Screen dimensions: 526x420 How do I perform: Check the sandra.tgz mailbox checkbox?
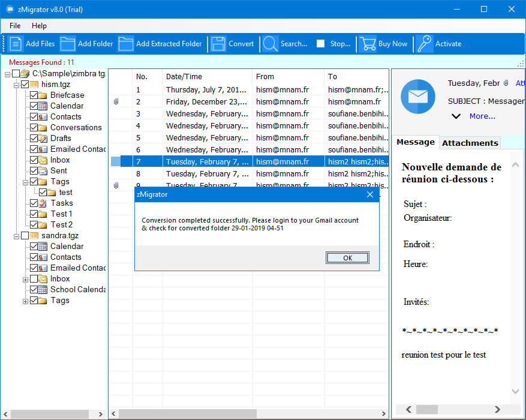click(x=25, y=235)
